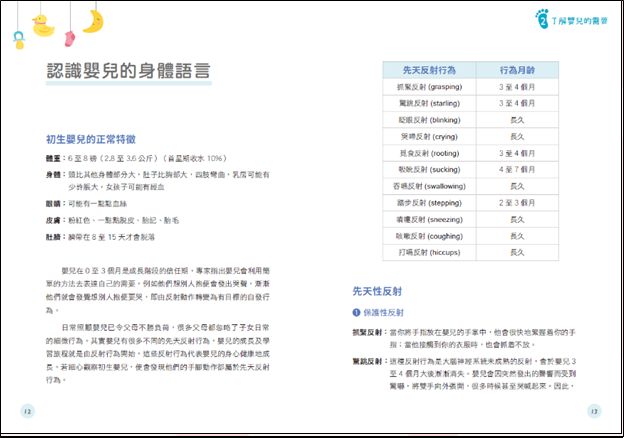This screenshot has width=624, height=438.
Task: Click the pink baby sock icon
Action: point(69,38)
